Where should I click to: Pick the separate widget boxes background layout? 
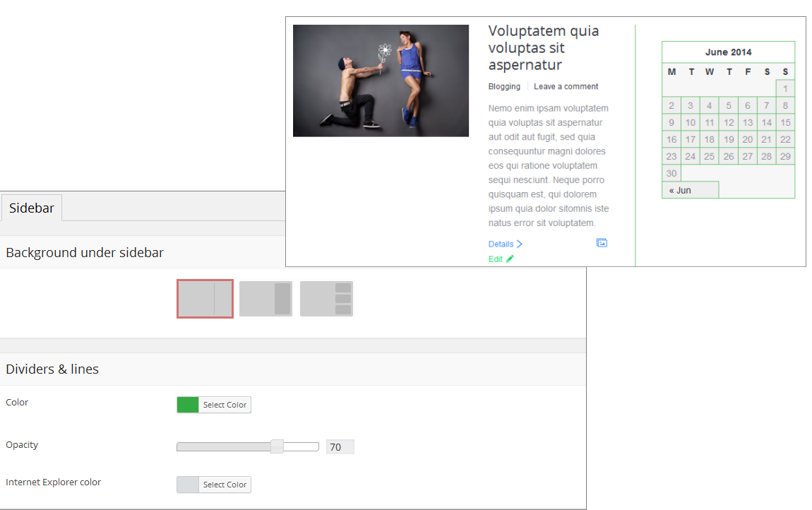(x=326, y=299)
